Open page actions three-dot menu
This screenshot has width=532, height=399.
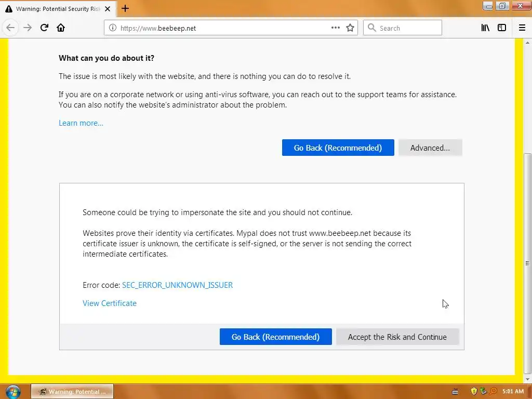tap(335, 28)
